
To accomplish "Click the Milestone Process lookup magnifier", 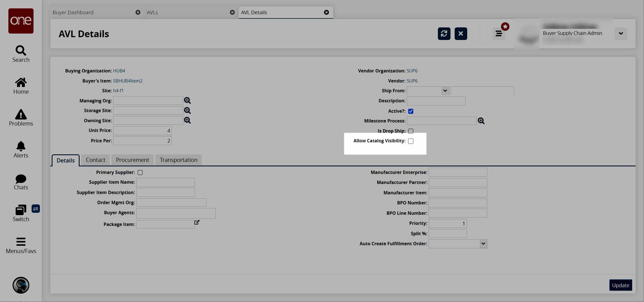I will 481,121.
